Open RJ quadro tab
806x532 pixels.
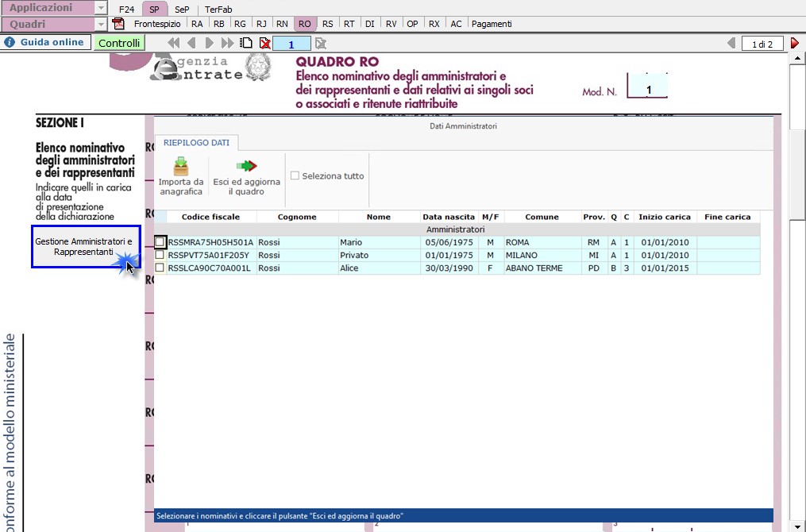click(261, 24)
